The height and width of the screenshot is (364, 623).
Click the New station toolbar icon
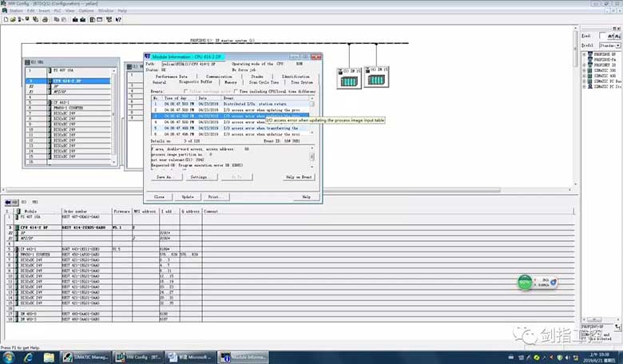coord(6,19)
